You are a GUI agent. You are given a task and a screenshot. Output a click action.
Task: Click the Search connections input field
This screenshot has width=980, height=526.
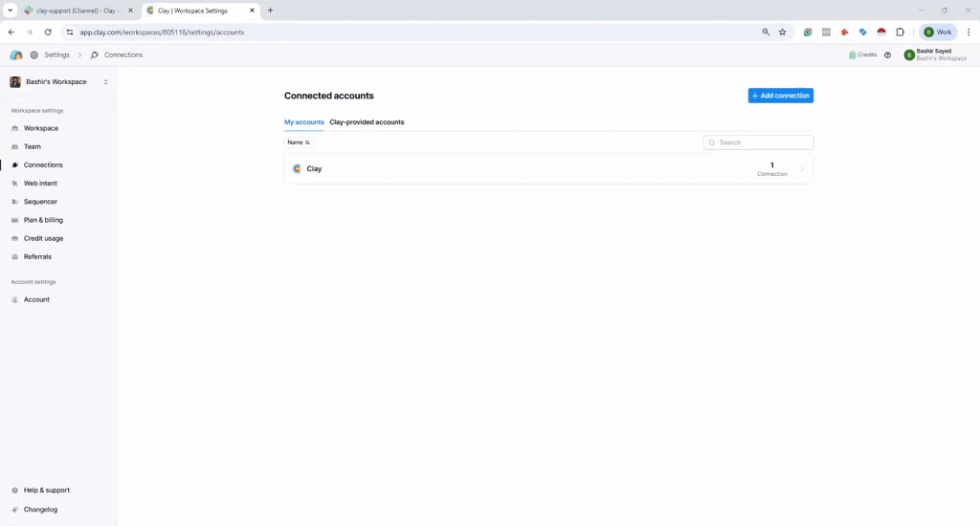763,142
